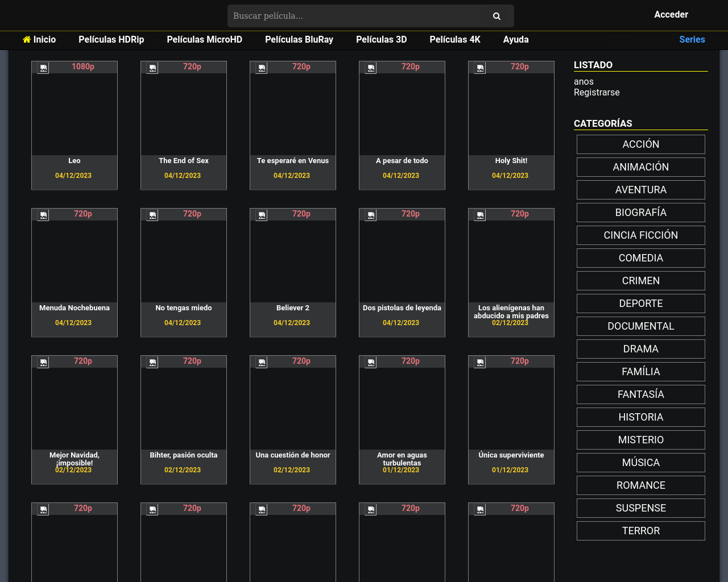728x582 pixels.
Task: Switch to Series section
Action: 692,39
